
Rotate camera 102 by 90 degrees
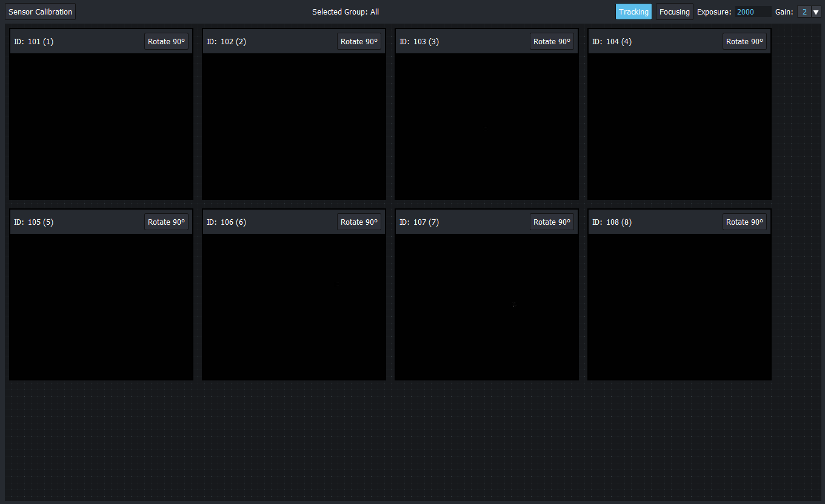point(359,41)
